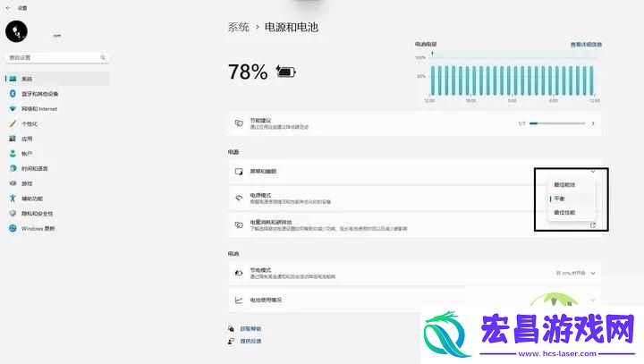The image size is (644, 364).
Task: Click the 节能建议 leaf icon
Action: 239,123
